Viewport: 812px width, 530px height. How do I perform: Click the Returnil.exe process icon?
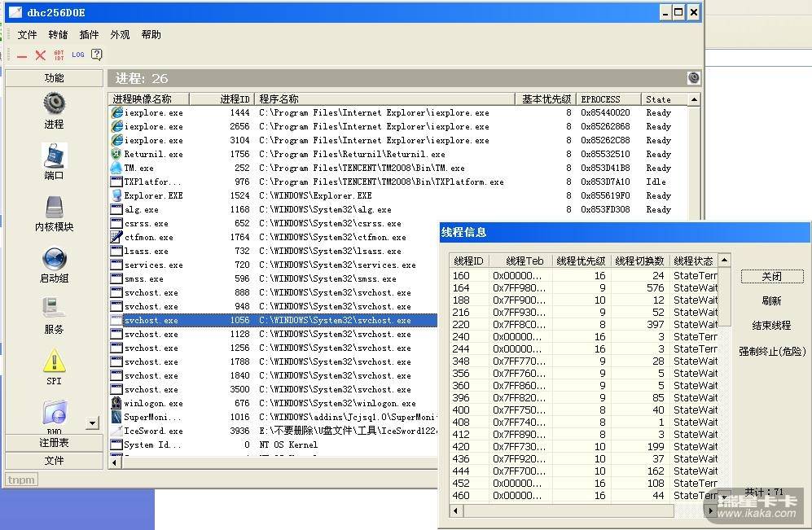116,154
